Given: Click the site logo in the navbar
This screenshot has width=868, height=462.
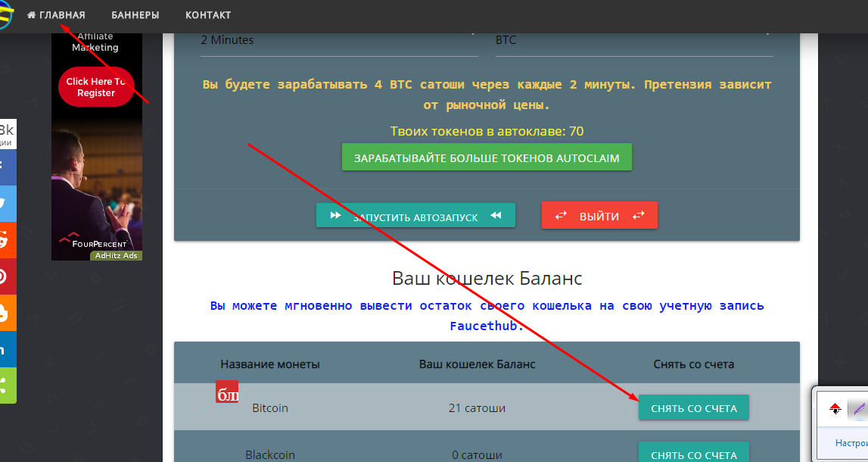Looking at the screenshot, I should click(x=5, y=15).
